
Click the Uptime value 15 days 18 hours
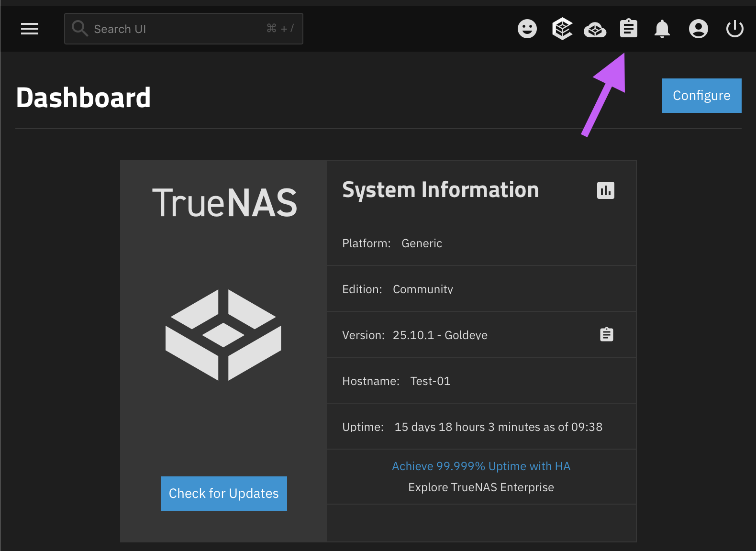click(498, 427)
